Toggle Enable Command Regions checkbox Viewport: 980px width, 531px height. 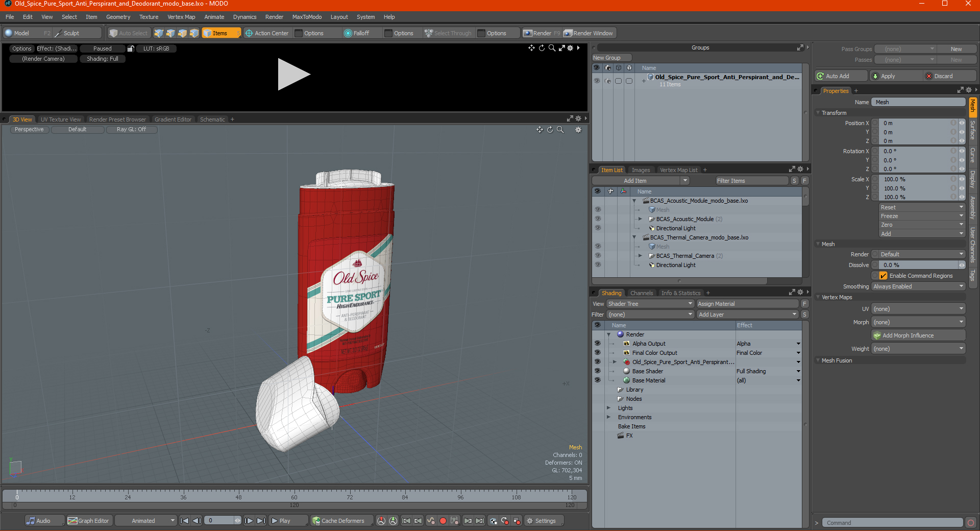click(883, 276)
